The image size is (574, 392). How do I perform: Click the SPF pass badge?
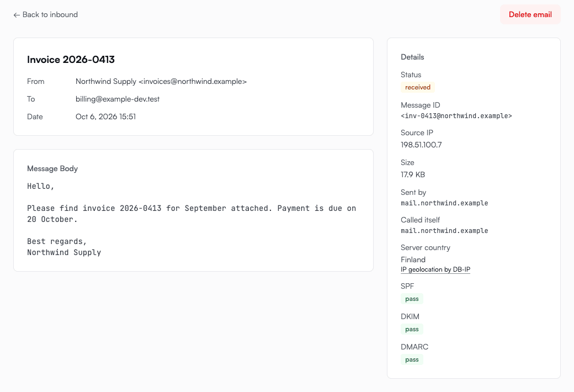(412, 299)
